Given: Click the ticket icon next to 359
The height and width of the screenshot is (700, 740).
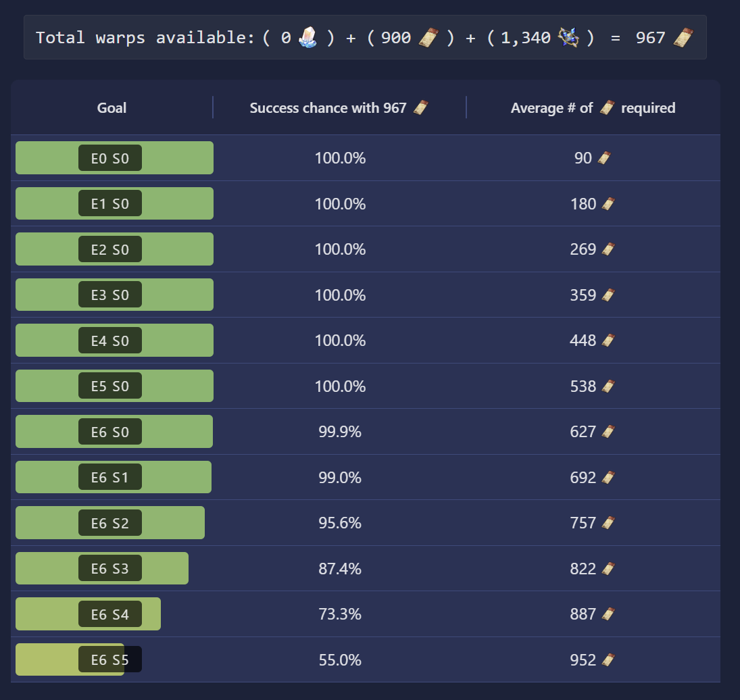Looking at the screenshot, I should (x=608, y=295).
